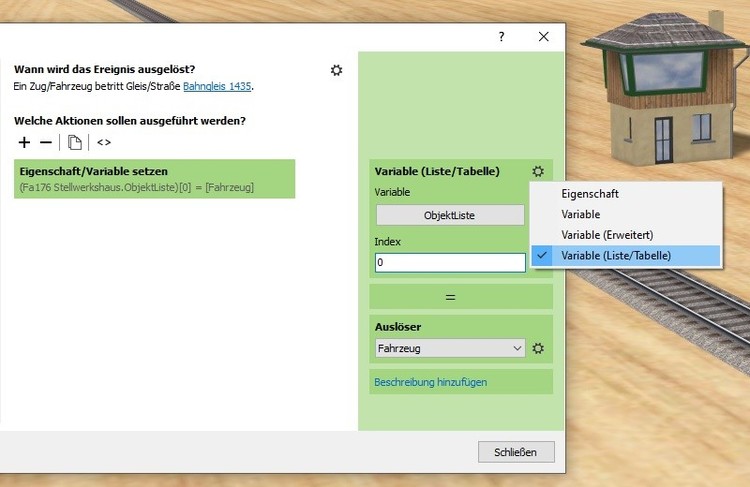
Task: Click gear icon next to Fahrzeug dropdown
Action: (538, 348)
